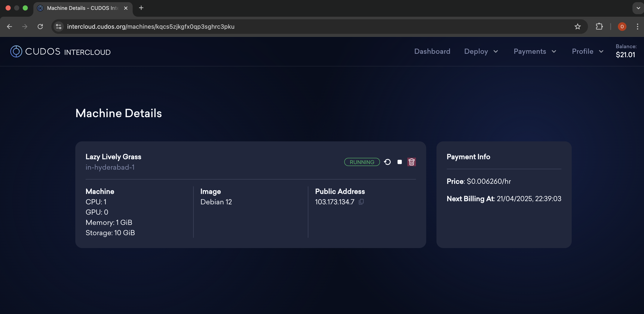Click the GPU: 0 text
644x314 pixels.
pyautogui.click(x=97, y=212)
